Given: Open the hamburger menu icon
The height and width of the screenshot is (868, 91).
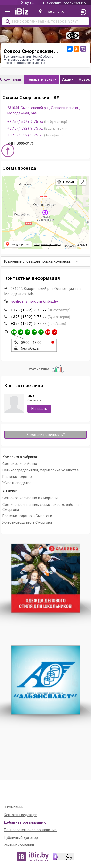Looking at the screenshot, I should (x=8, y=11).
